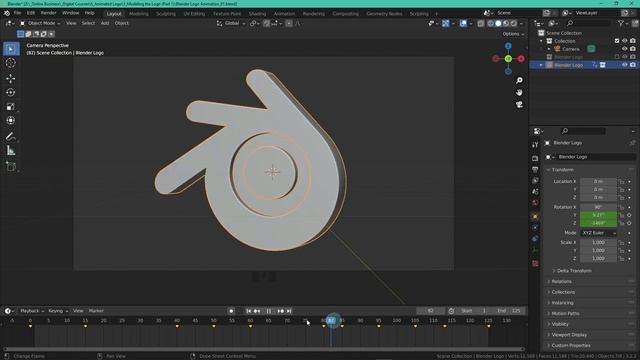640x360 pixels.
Task: Open the Render properties tab icon
Action: pos(535,158)
